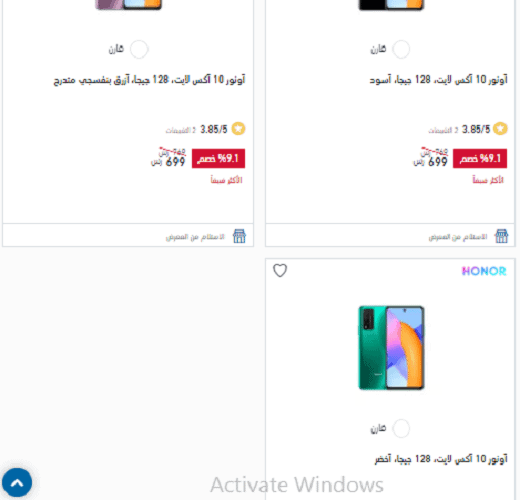This screenshot has height=500, width=520.
Task: Toggle compare circle for black Honor 10X Lite
Action: (401, 49)
